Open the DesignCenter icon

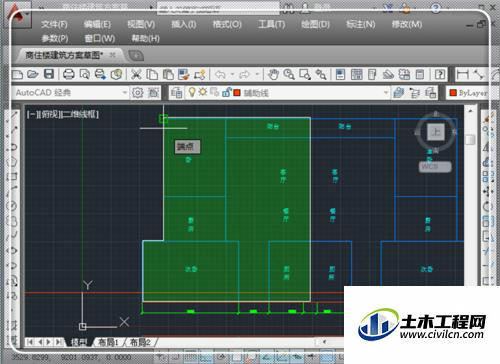click(356, 74)
